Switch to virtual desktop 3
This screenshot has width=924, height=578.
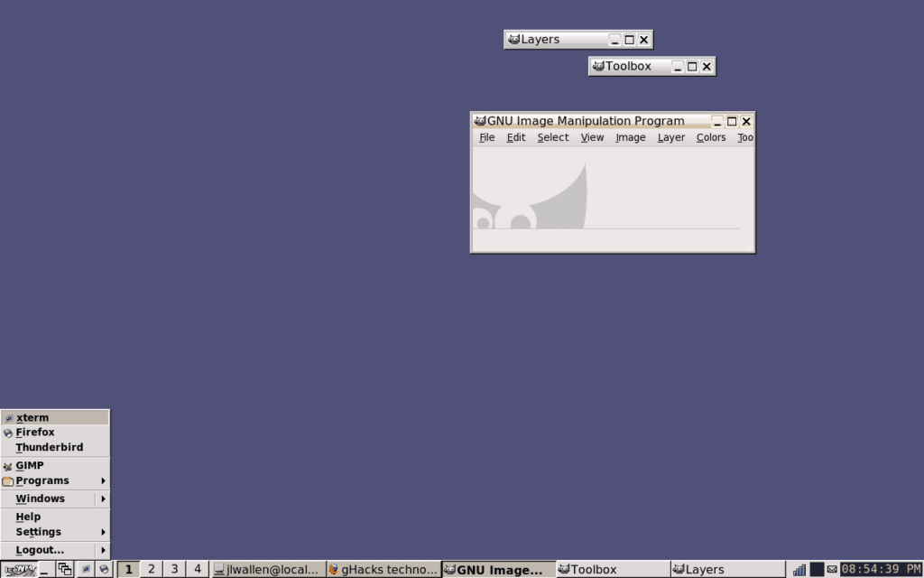[174, 569]
